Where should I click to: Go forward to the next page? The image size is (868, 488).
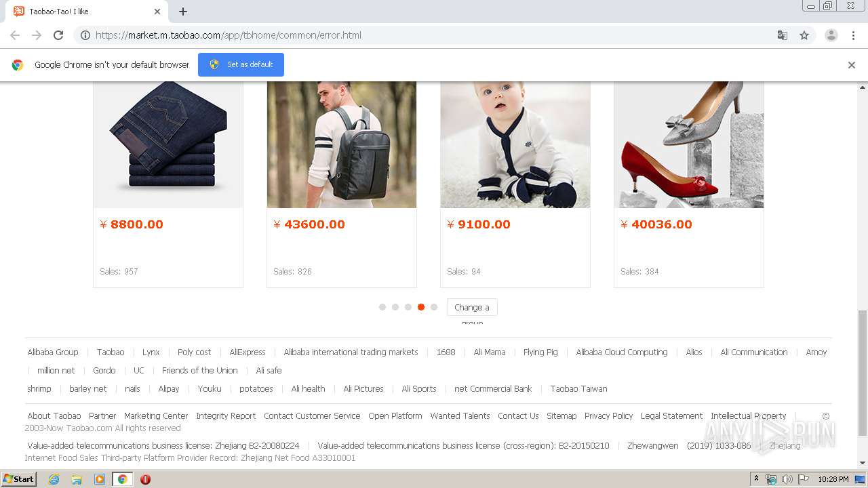[37, 35]
